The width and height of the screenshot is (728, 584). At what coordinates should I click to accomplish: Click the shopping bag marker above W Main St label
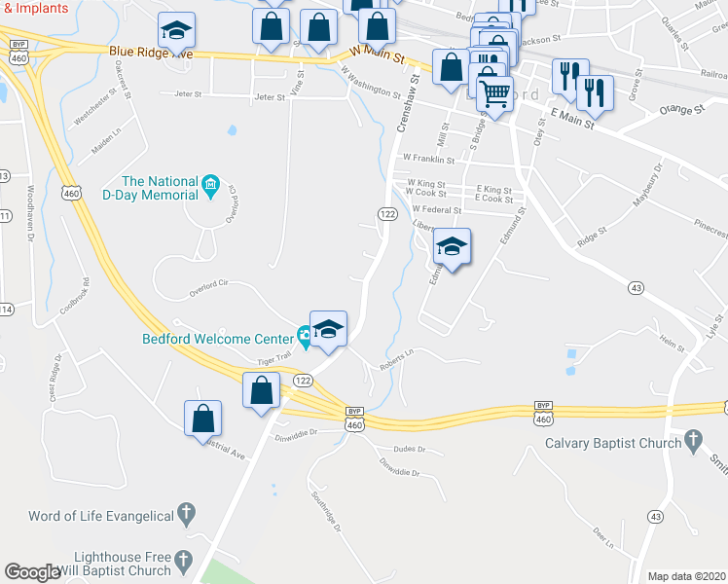pos(377,28)
